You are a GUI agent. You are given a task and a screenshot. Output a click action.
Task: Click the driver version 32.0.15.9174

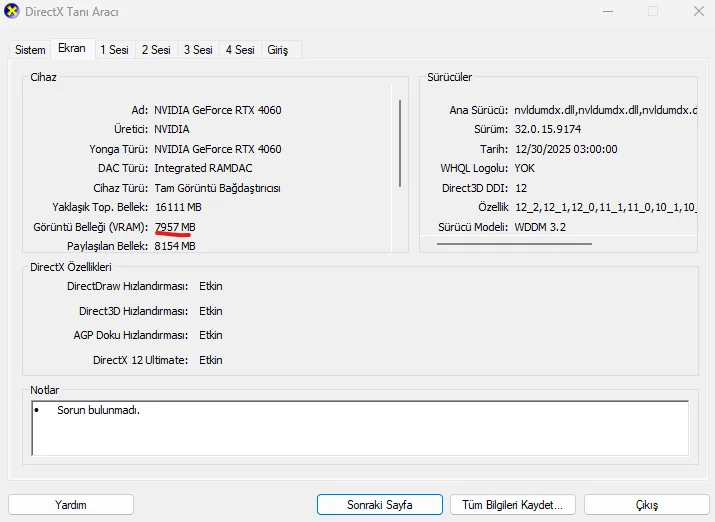coord(548,129)
